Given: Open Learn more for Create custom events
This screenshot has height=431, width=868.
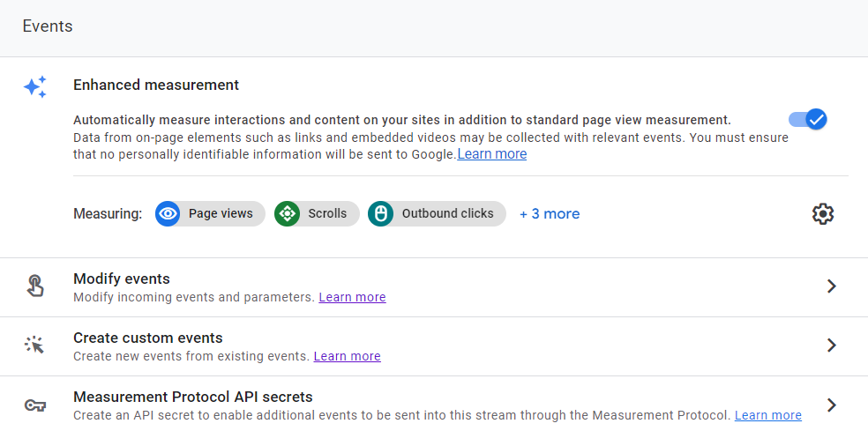Looking at the screenshot, I should (347, 356).
